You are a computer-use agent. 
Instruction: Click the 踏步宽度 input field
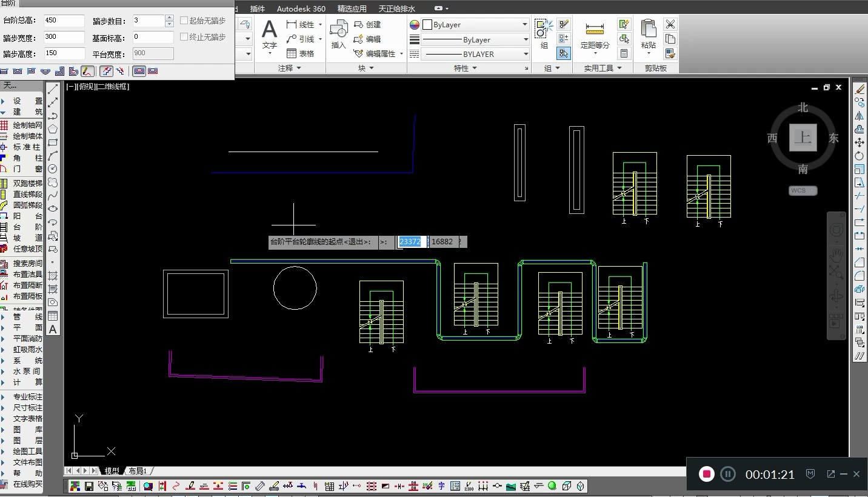pos(64,37)
